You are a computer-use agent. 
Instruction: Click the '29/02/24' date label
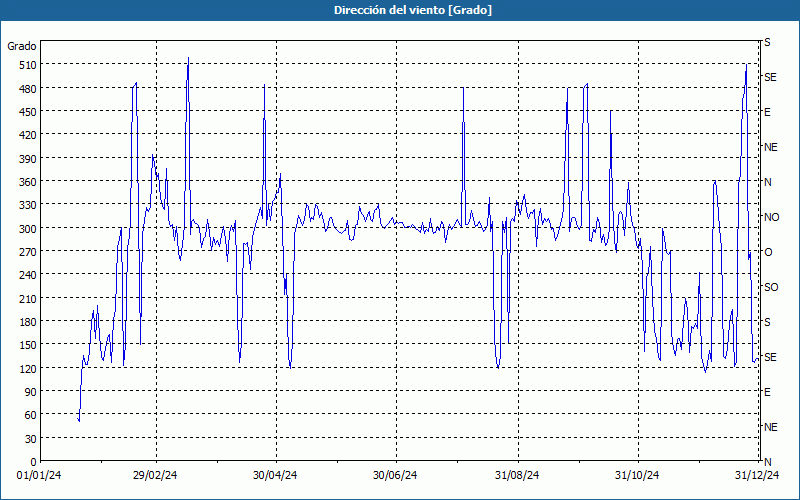click(x=155, y=476)
